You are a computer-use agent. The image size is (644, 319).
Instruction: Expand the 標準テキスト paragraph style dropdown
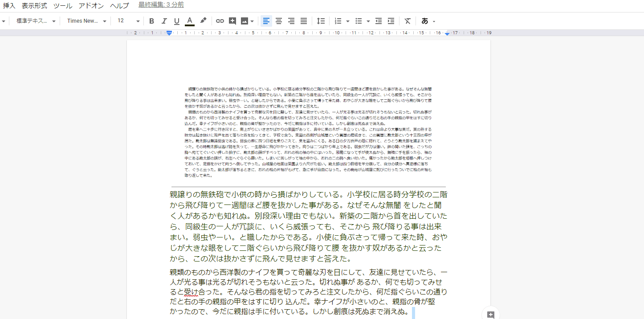(x=36, y=21)
